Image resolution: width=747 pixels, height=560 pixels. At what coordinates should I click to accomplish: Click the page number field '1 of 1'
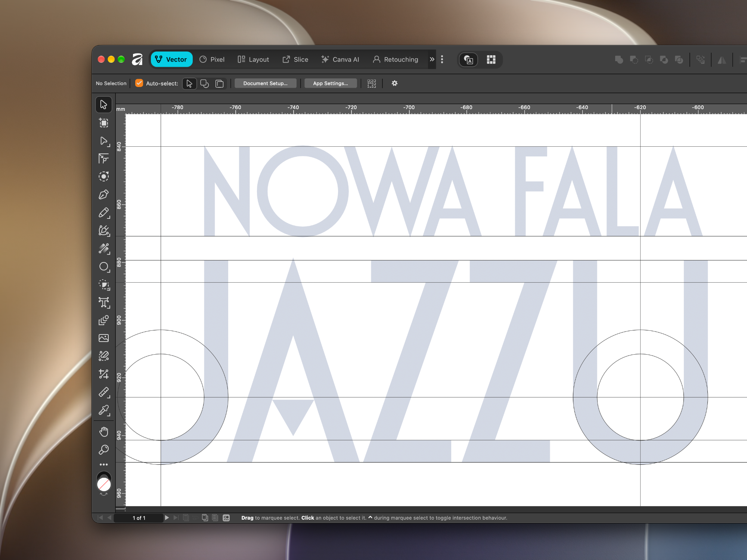click(139, 518)
